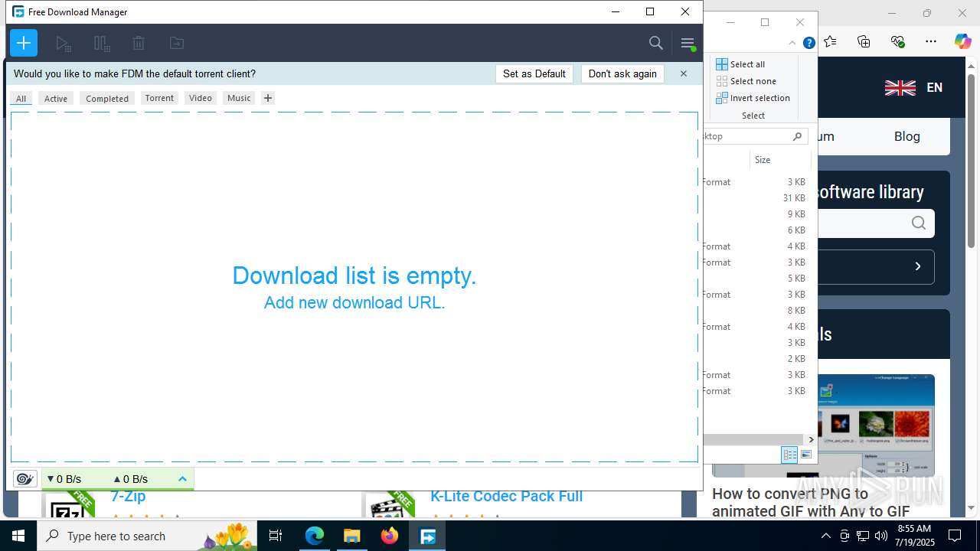Click the delete trash toolbar icon
This screenshot has height=551, width=980.
coord(139,44)
